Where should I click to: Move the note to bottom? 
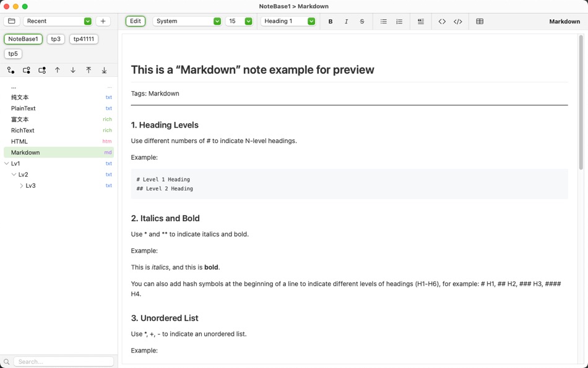coord(104,70)
